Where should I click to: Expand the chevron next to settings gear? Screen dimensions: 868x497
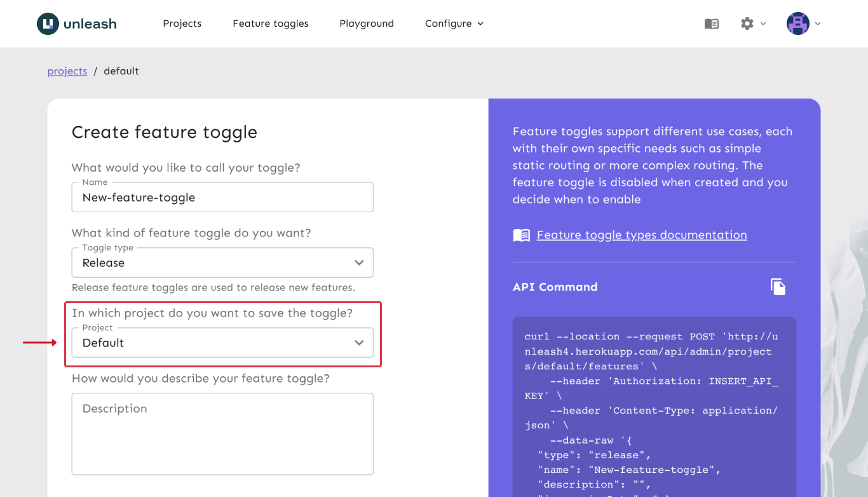(763, 24)
